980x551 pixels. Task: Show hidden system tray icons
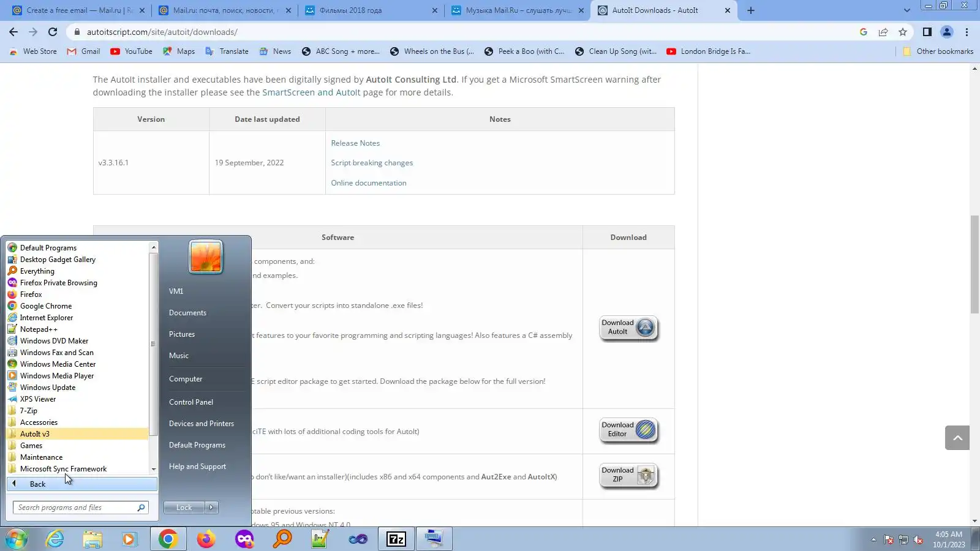point(873,539)
